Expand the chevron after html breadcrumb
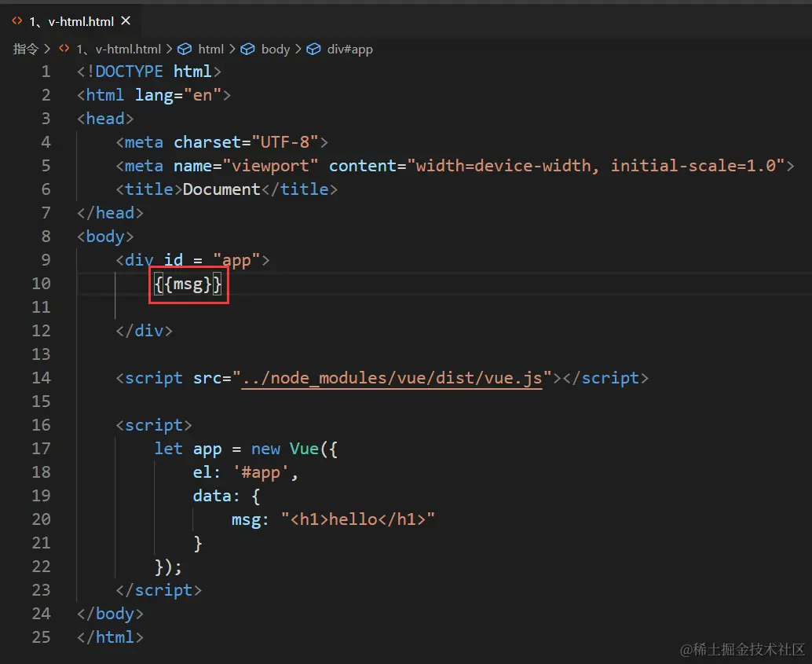This screenshot has height=664, width=812. point(232,50)
